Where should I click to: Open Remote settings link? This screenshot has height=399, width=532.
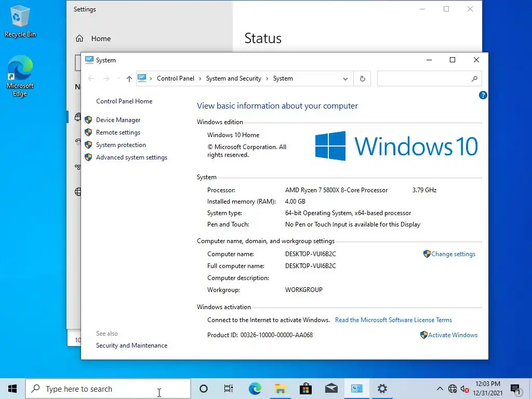click(118, 132)
